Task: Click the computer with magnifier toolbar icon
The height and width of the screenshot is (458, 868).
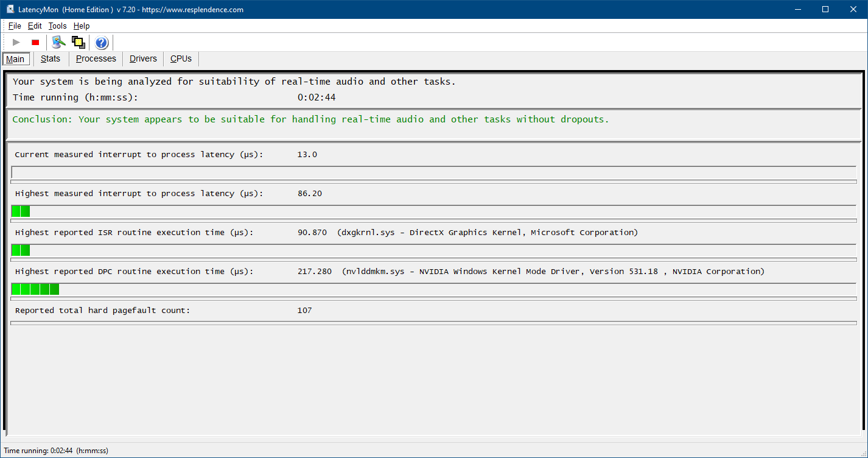Action: pos(58,42)
